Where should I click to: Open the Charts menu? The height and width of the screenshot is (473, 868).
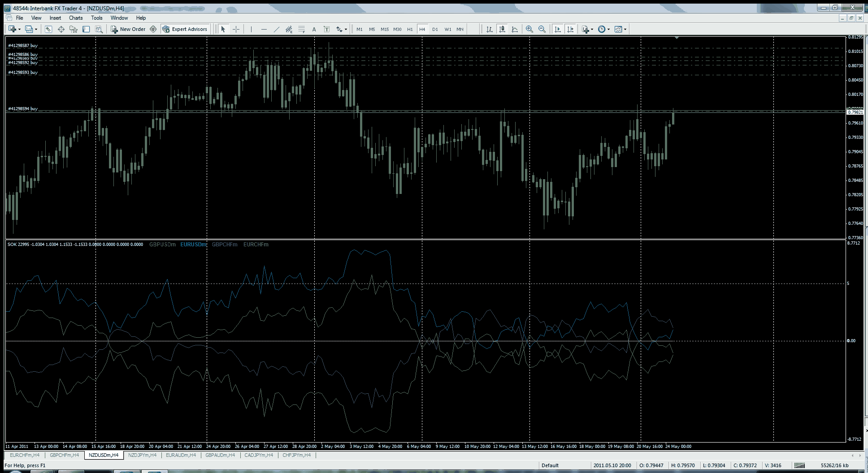coord(76,18)
